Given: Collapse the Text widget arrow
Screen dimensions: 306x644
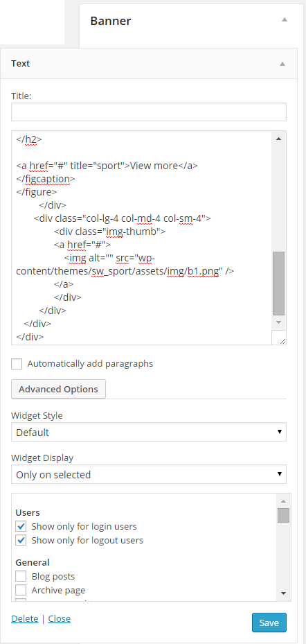Looking at the screenshot, I should [x=282, y=64].
